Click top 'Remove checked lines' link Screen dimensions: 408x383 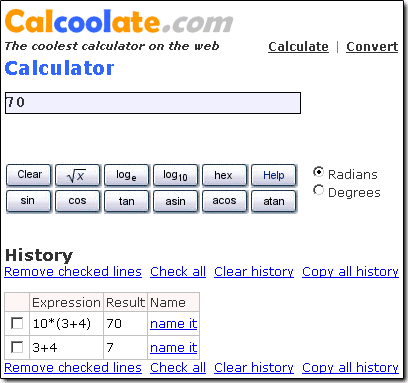pos(73,272)
